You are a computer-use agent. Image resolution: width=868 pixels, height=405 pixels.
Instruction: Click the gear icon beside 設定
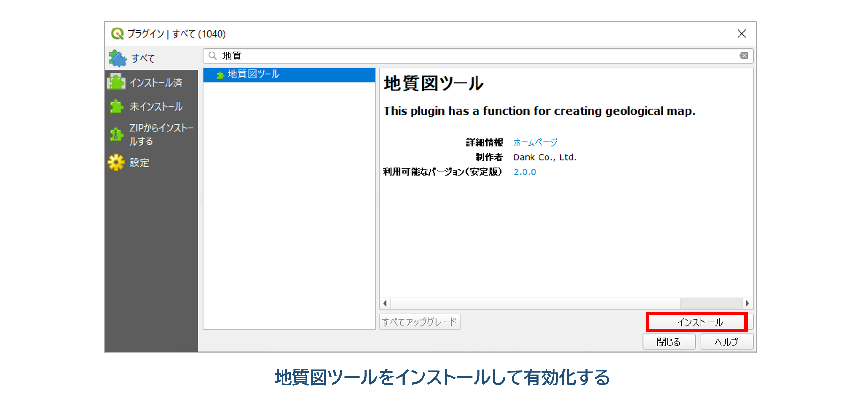(x=116, y=162)
